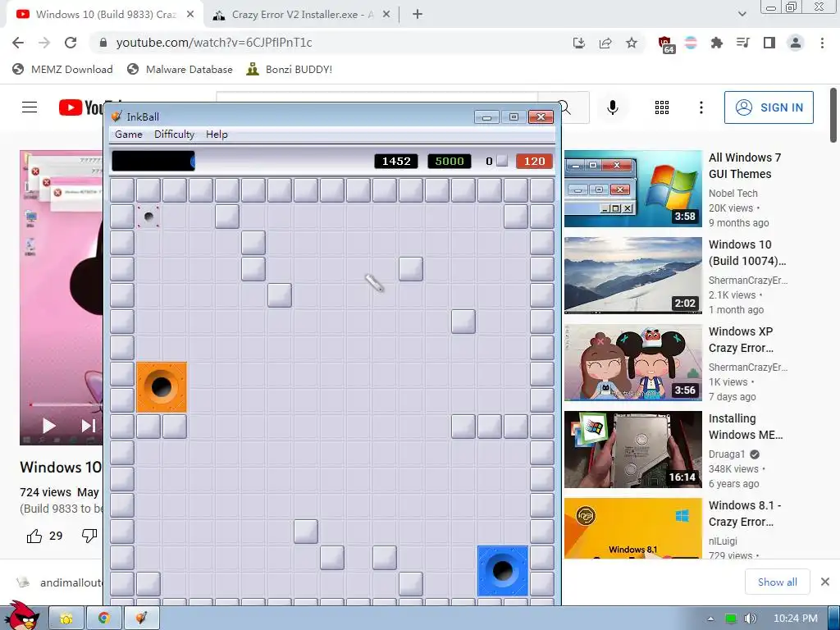Go back in Chrome
The width and height of the screenshot is (840, 630).
pos(18,43)
